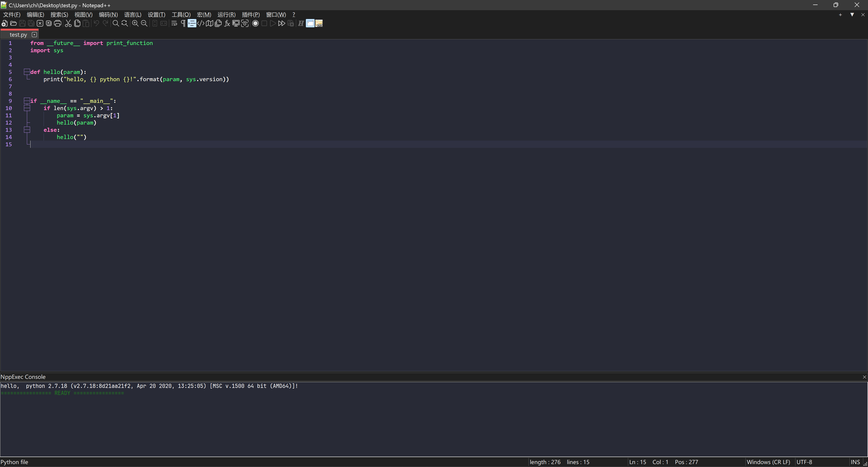Viewport: 868px width, 467px height.
Task: Click the New file toolbar icon
Action: tap(4, 23)
